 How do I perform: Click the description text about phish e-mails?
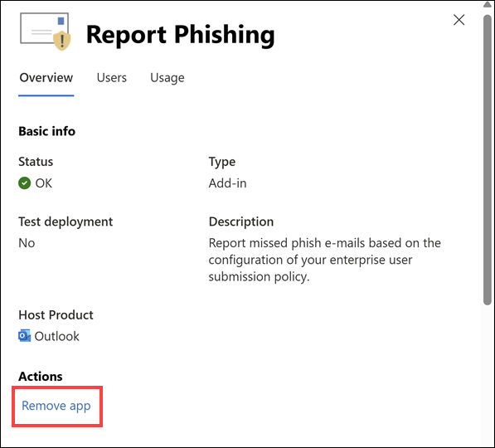pos(325,260)
